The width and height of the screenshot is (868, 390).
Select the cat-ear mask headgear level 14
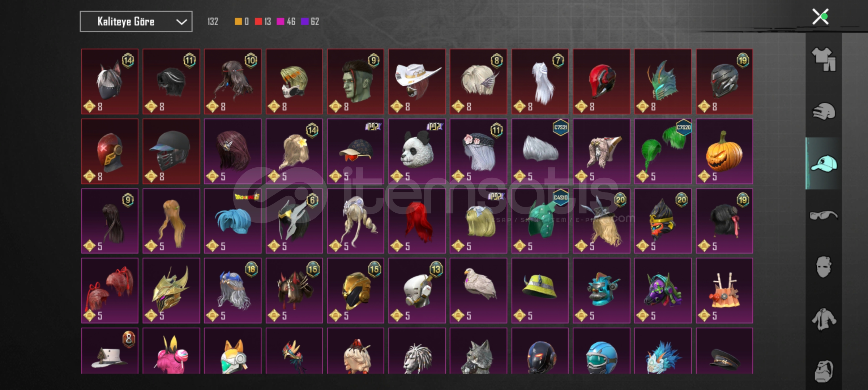(110, 82)
